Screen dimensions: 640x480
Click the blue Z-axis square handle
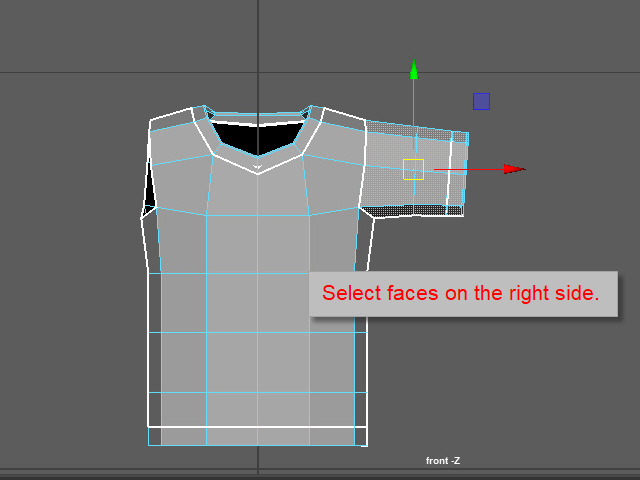481,101
